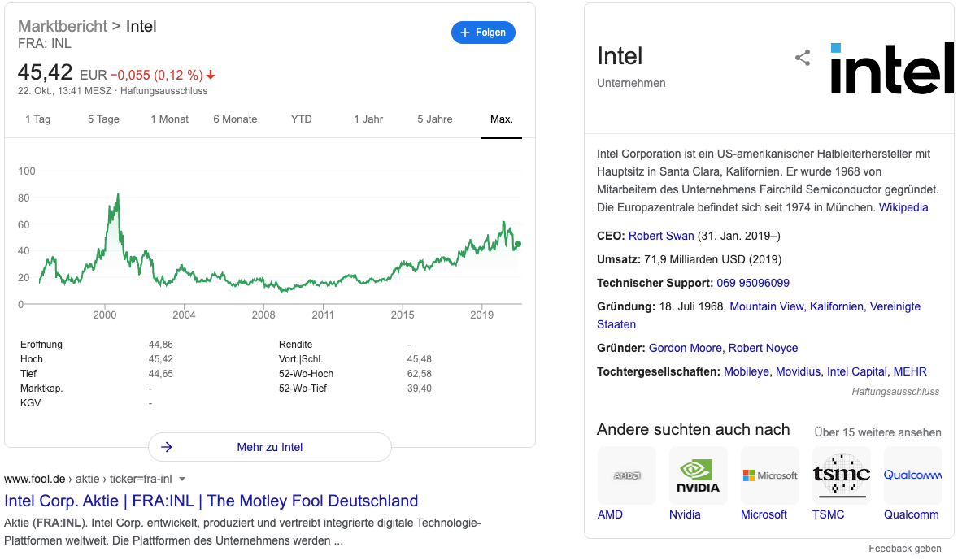Switch chart to 1 Tag tab
This screenshot has height=560, width=962.
(x=37, y=119)
